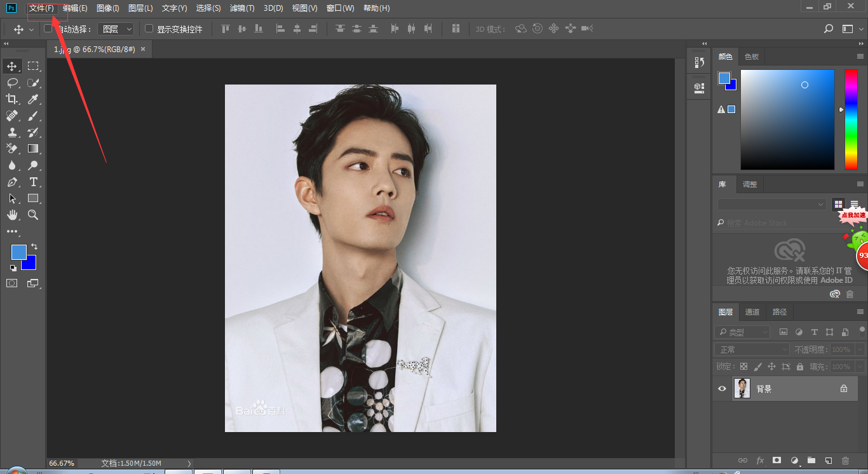Toggle lock image pixels brush icon
Image resolution: width=868 pixels, height=474 pixels.
[757, 367]
